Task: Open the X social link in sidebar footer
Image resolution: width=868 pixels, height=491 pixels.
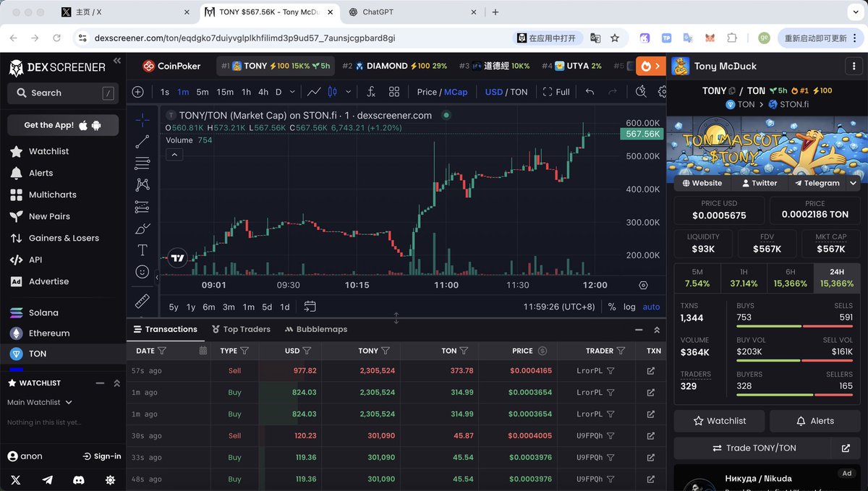Action: click(16, 479)
